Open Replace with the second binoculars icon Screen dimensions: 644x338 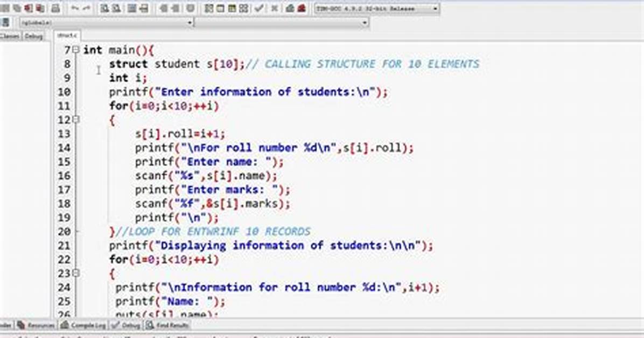click(x=116, y=8)
